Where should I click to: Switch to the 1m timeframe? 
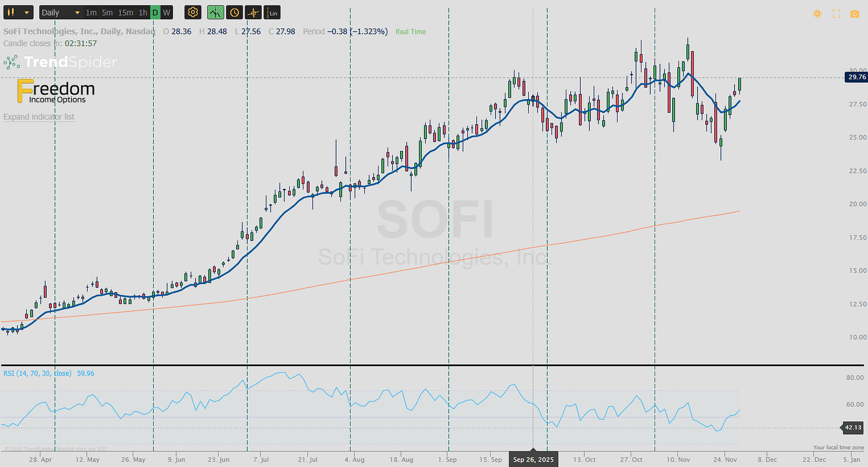tap(91, 13)
